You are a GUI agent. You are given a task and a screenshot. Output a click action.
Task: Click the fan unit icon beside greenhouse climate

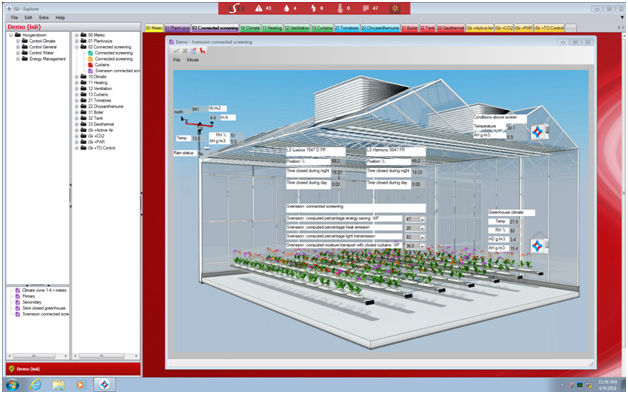pos(537,246)
